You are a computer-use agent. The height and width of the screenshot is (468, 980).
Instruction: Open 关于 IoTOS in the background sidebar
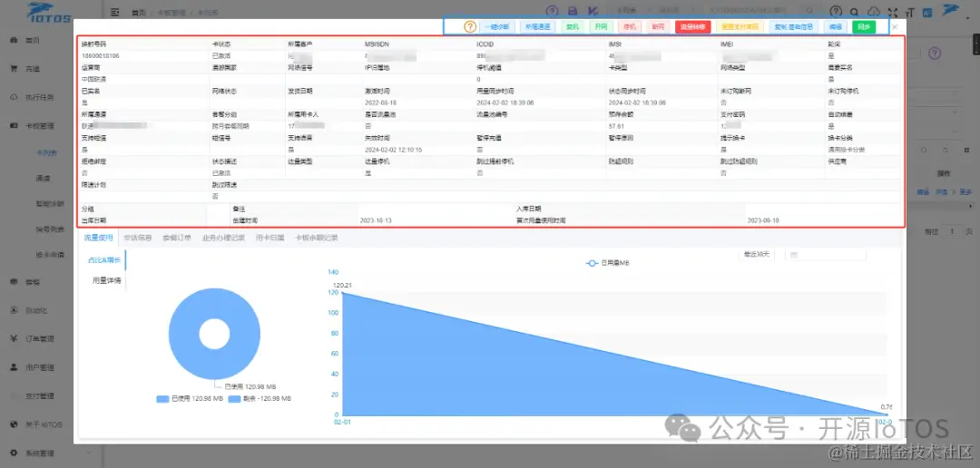pyautogui.click(x=44, y=424)
